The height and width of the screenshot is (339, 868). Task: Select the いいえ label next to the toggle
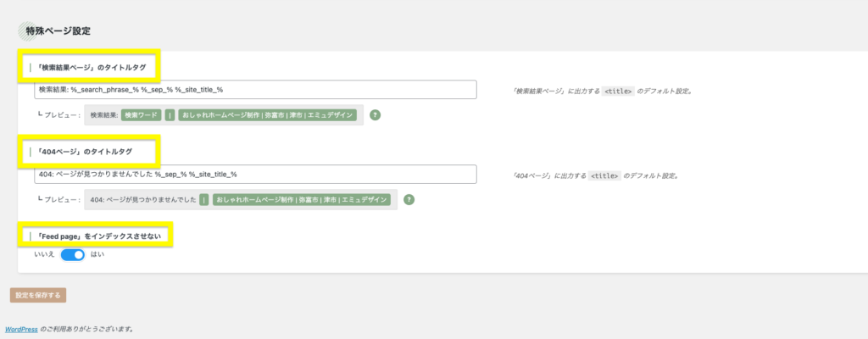[44, 254]
